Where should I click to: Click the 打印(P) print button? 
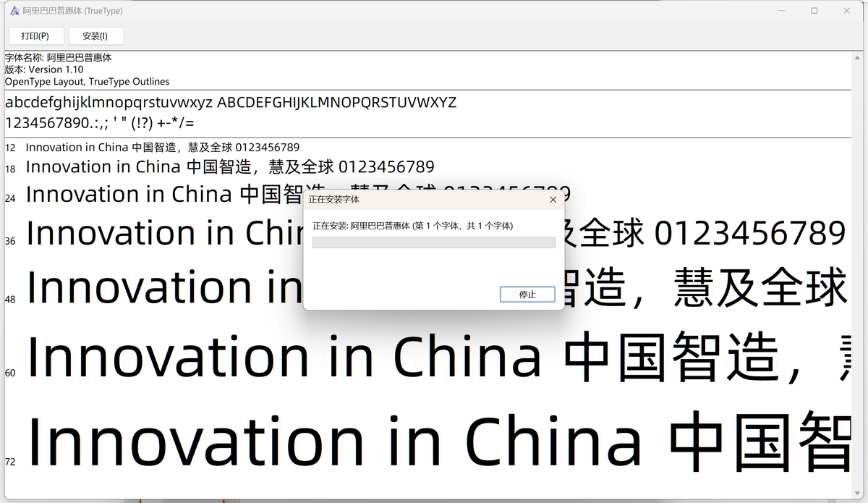(35, 35)
